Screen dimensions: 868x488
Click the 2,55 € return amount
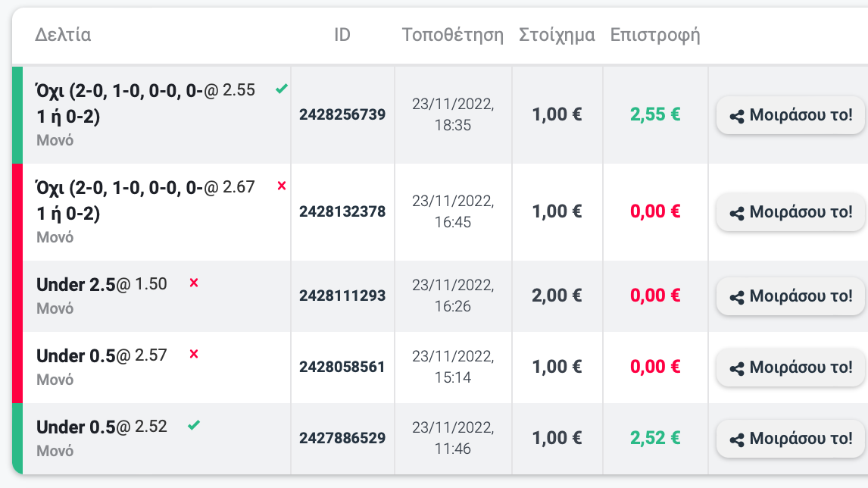655,114
